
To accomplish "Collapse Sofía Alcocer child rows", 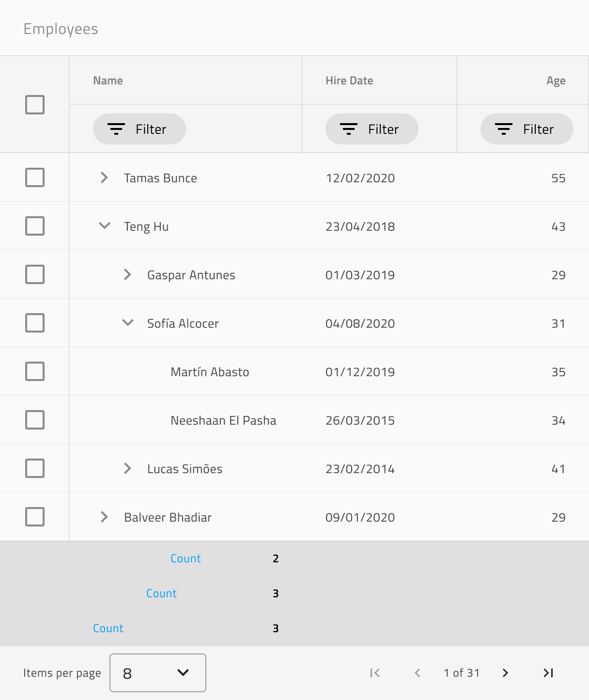I will 128,323.
